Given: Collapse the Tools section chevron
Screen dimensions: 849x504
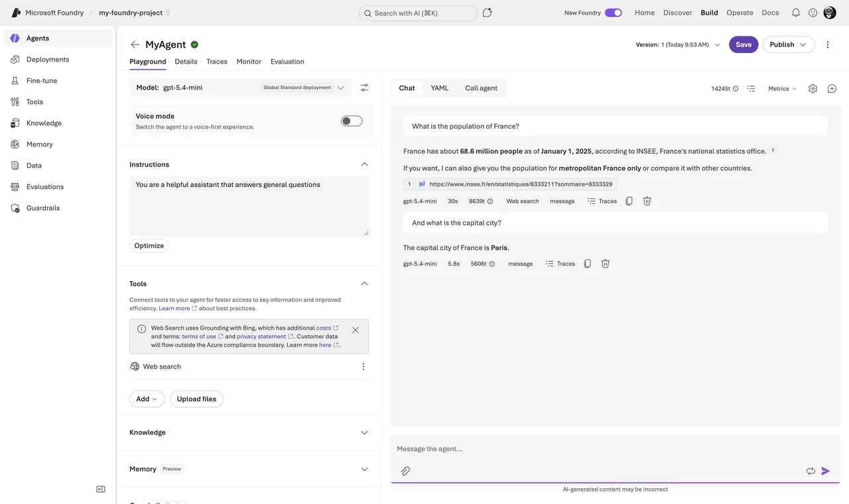Looking at the screenshot, I should pos(364,284).
